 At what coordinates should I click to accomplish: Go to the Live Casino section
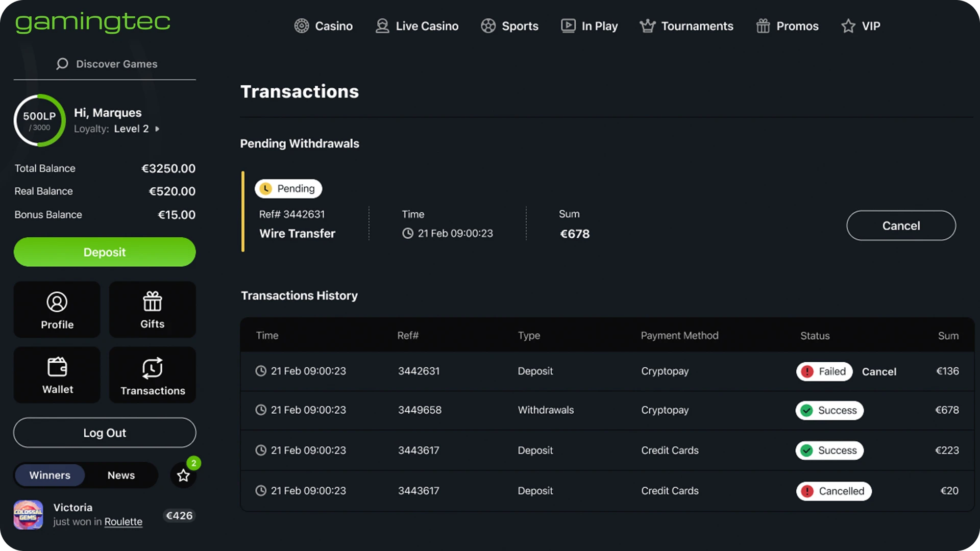tap(417, 26)
